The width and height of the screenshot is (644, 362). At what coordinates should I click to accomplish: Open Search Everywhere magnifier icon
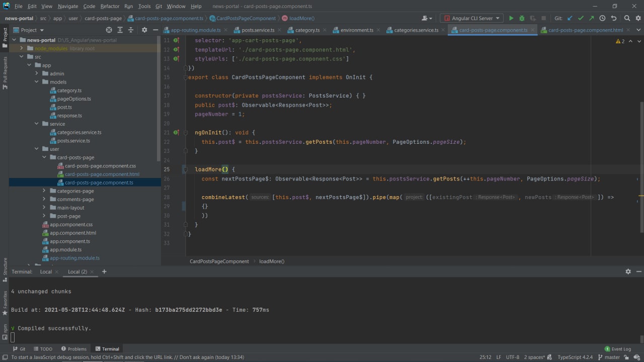(627, 18)
